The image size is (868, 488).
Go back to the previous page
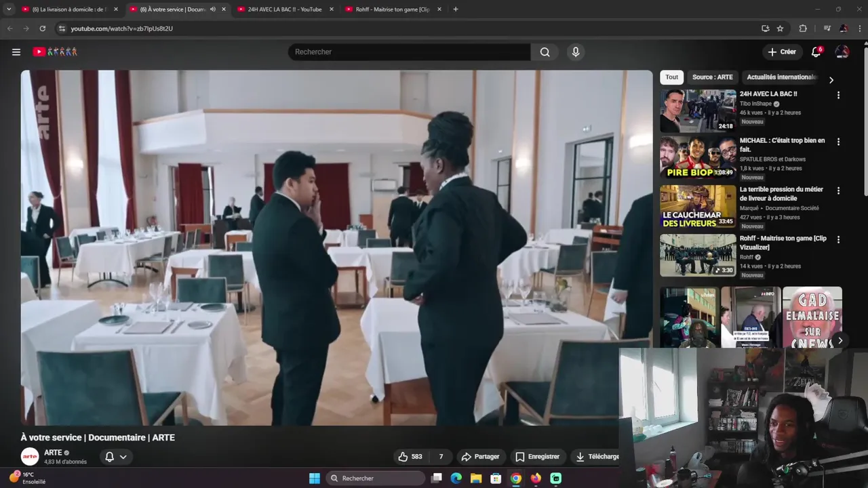click(10, 28)
